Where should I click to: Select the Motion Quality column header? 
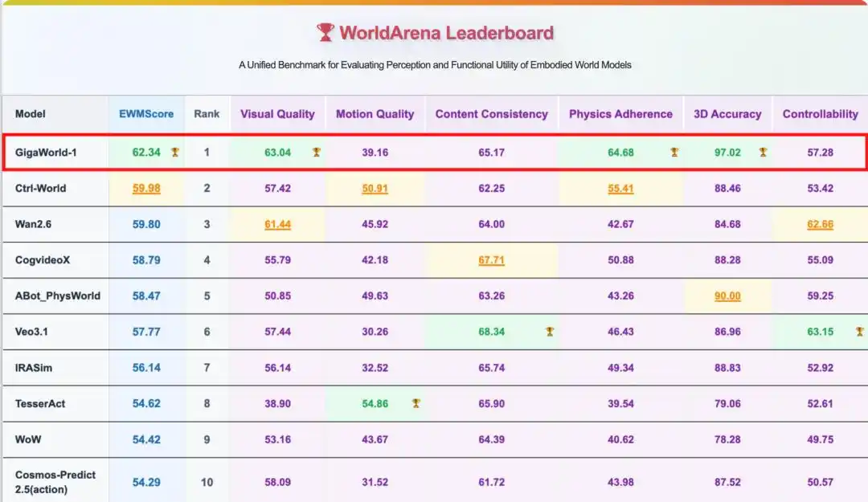[x=375, y=114]
